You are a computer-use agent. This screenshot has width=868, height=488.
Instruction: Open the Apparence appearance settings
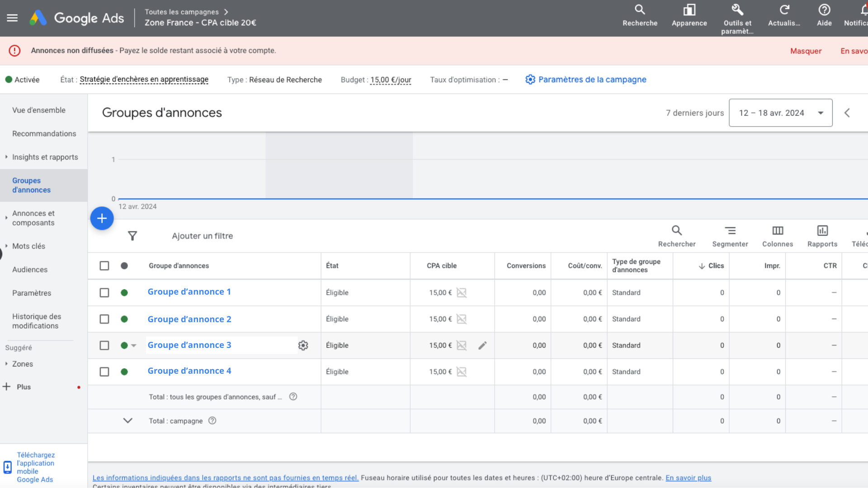[689, 16]
